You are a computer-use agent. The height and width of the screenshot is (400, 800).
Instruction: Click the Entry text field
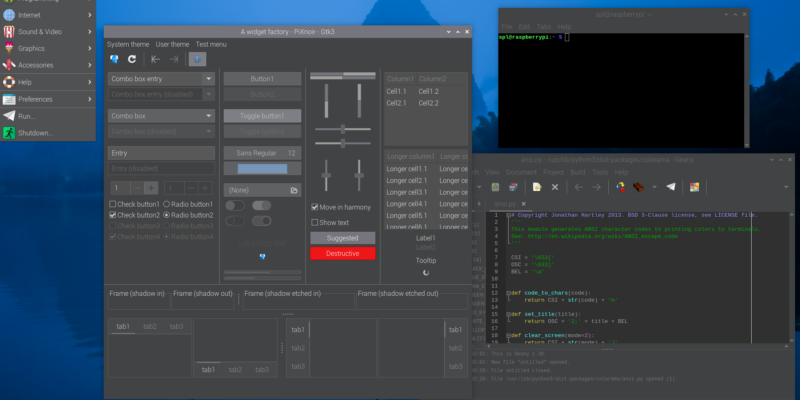coord(161,153)
